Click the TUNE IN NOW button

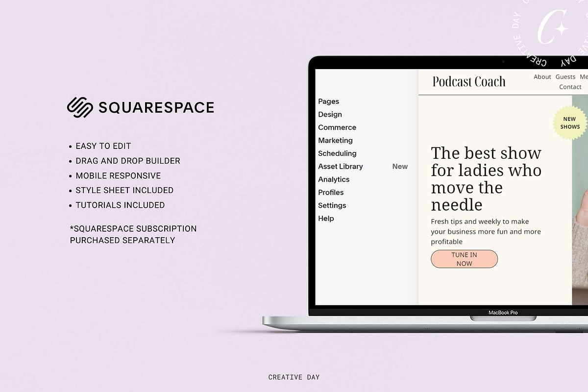[x=464, y=259]
